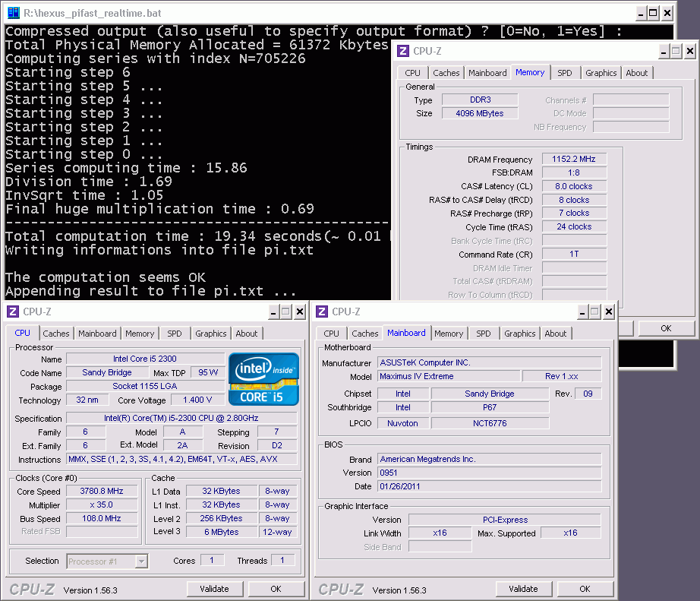The width and height of the screenshot is (700, 601).
Task: Click the Command Rate 1T value
Action: click(574, 255)
